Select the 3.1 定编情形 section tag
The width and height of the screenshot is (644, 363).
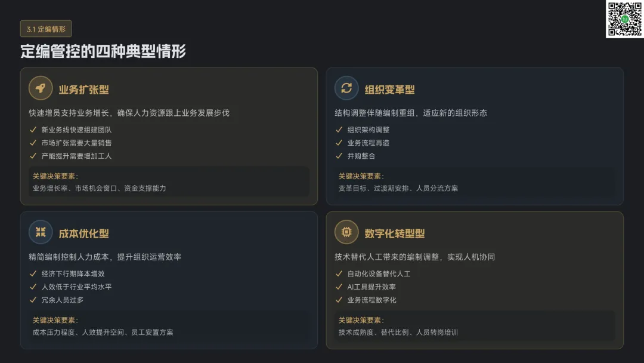pos(46,29)
